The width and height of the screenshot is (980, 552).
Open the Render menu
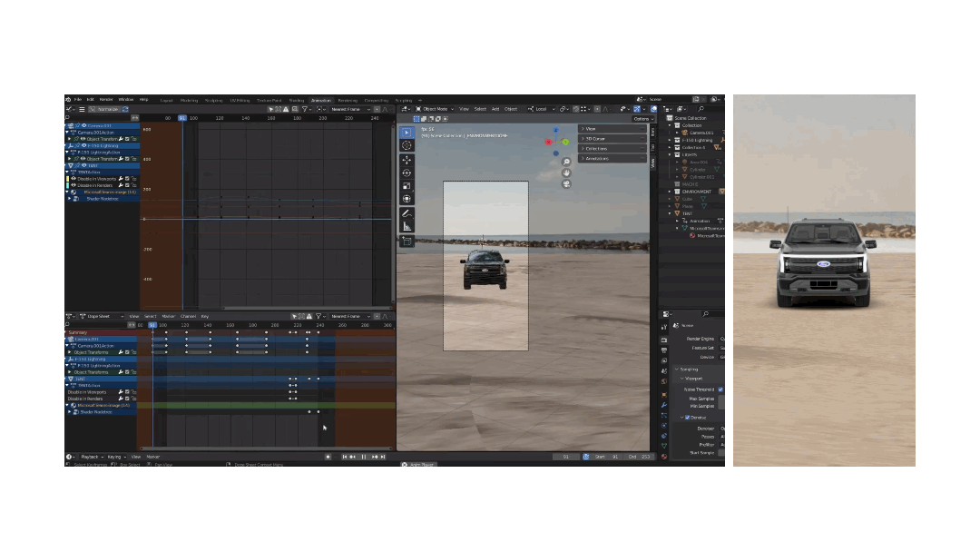pos(106,99)
